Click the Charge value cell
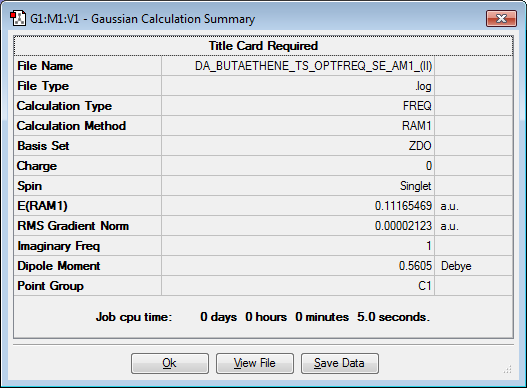527x388 pixels. pos(298,166)
